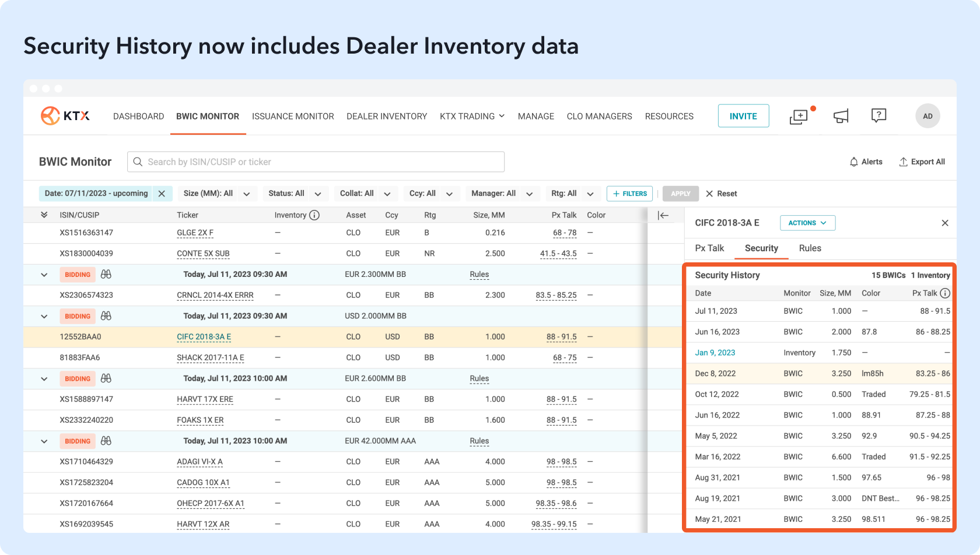Collapse the side panel with arrow icon
This screenshot has height=555, width=980.
(663, 215)
